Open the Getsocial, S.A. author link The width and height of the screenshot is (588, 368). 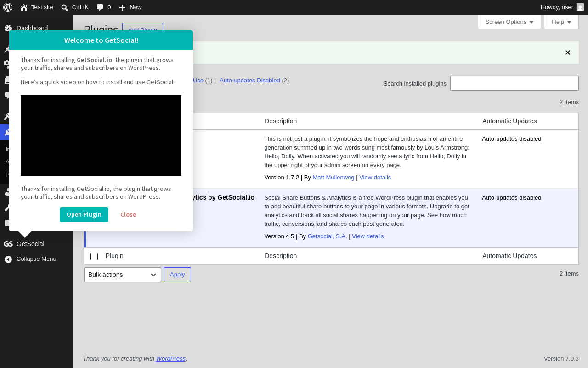click(328, 236)
